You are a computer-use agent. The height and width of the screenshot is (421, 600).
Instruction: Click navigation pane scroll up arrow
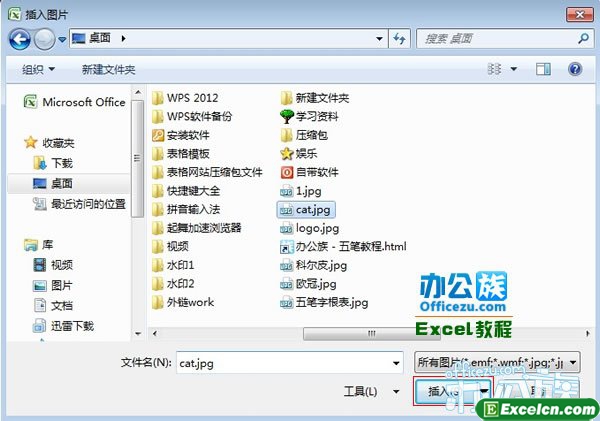(x=138, y=92)
